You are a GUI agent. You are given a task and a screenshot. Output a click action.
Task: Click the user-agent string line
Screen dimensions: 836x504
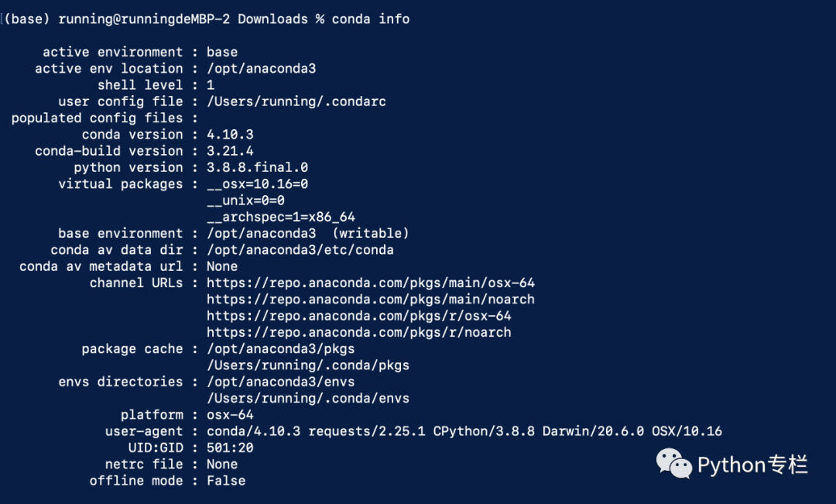(x=464, y=431)
